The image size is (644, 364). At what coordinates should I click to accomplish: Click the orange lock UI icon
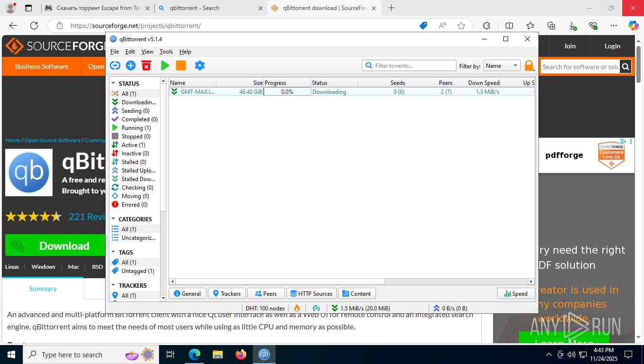click(528, 66)
